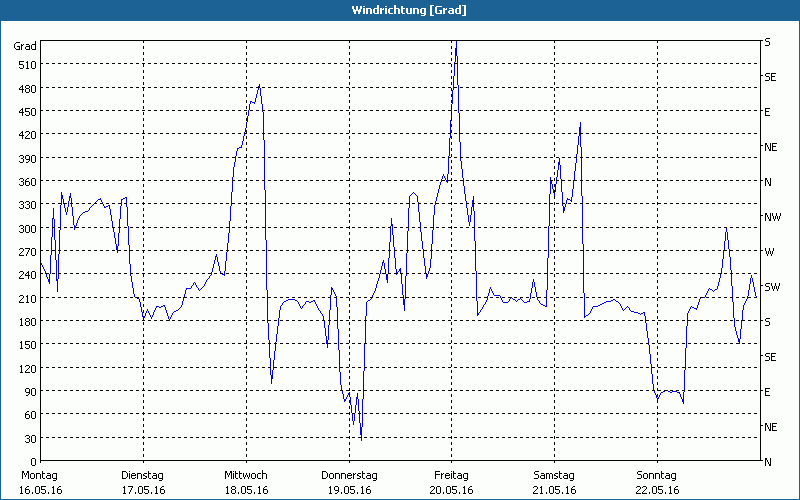The width and height of the screenshot is (800, 500).
Task: Click the 'Sonntag' day label
Action: [656, 476]
